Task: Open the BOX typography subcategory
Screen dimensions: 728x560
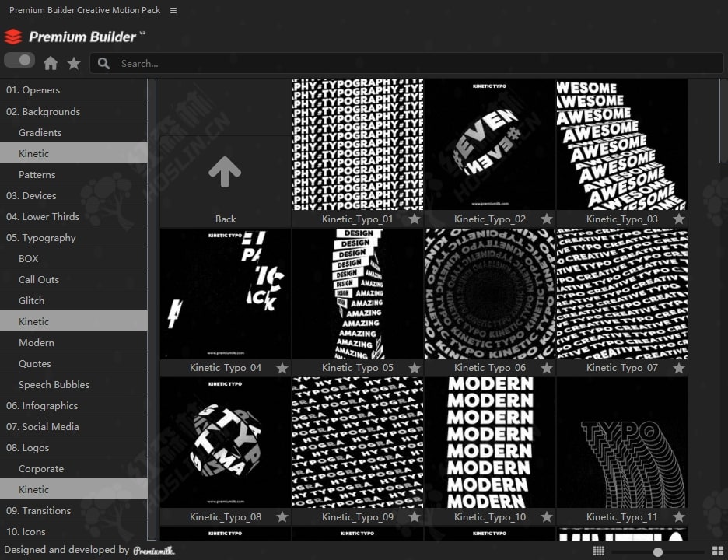Action: 74,259
